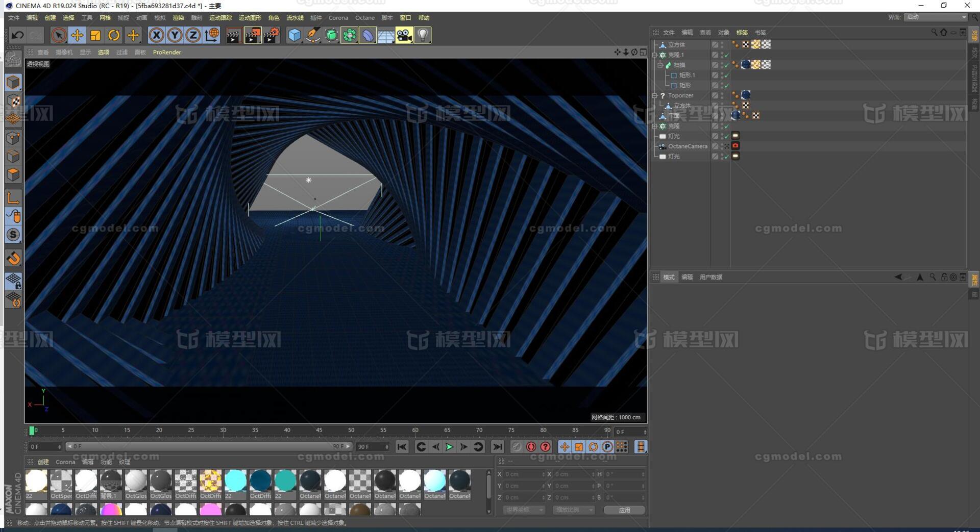The image size is (980, 532).
Task: Add a light bulb object from the toolbar
Action: tap(423, 35)
